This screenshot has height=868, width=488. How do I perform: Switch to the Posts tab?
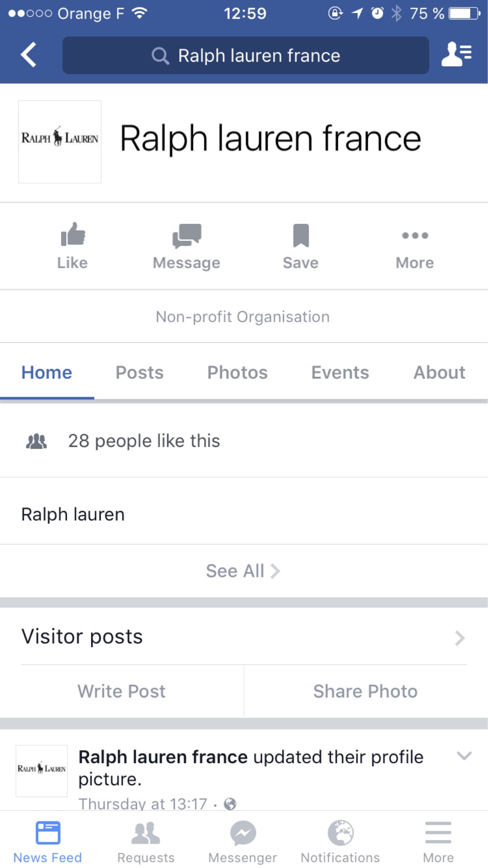click(x=140, y=373)
